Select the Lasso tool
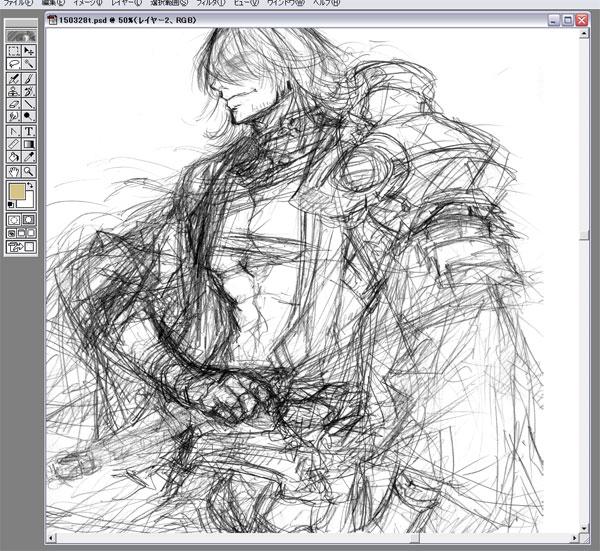Viewport: 600px width, 551px height. 14,64
